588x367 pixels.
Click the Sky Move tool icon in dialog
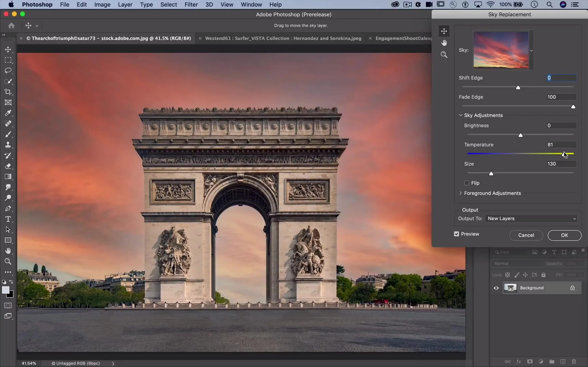(444, 31)
